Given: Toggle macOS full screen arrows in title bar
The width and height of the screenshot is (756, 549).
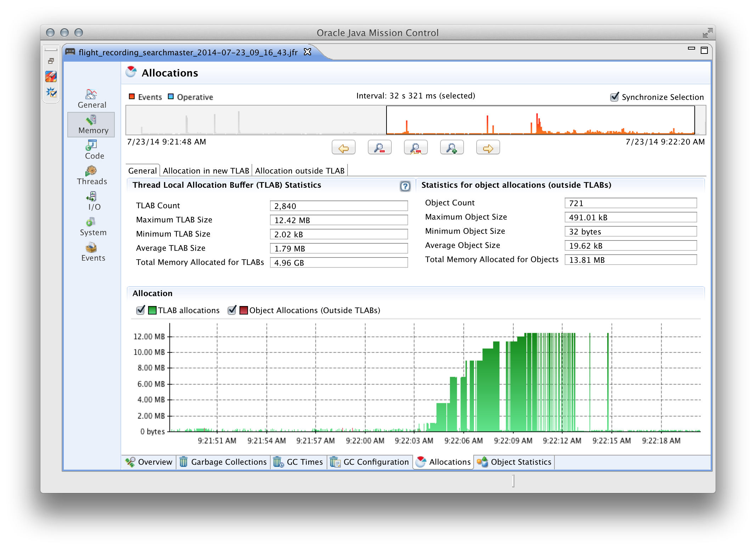Looking at the screenshot, I should (x=707, y=33).
